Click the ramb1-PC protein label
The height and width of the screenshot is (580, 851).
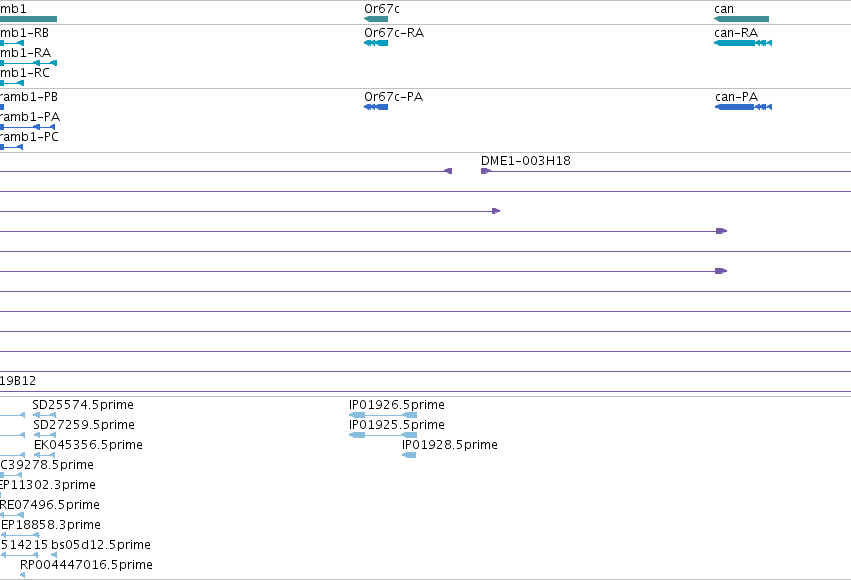tap(29, 137)
